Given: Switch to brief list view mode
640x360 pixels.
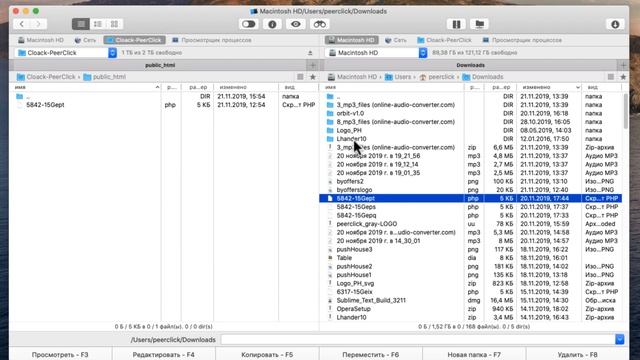Looking at the screenshot, I should pos(98,24).
